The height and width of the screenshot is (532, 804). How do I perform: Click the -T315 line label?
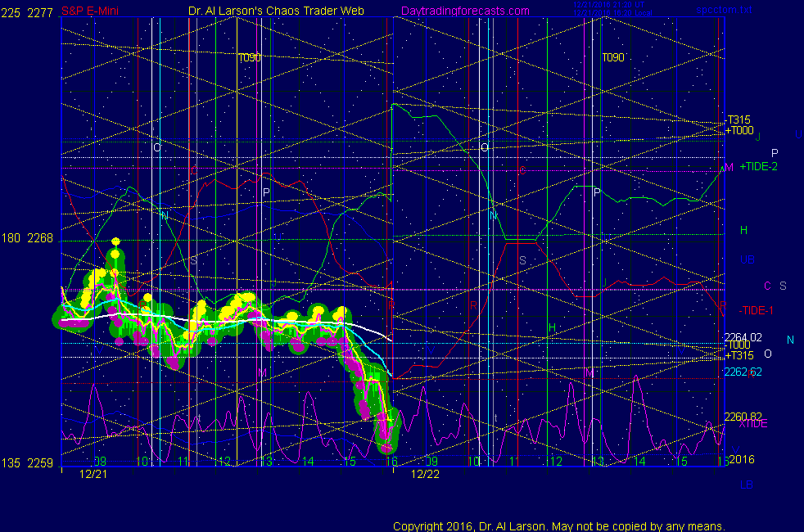(738, 120)
